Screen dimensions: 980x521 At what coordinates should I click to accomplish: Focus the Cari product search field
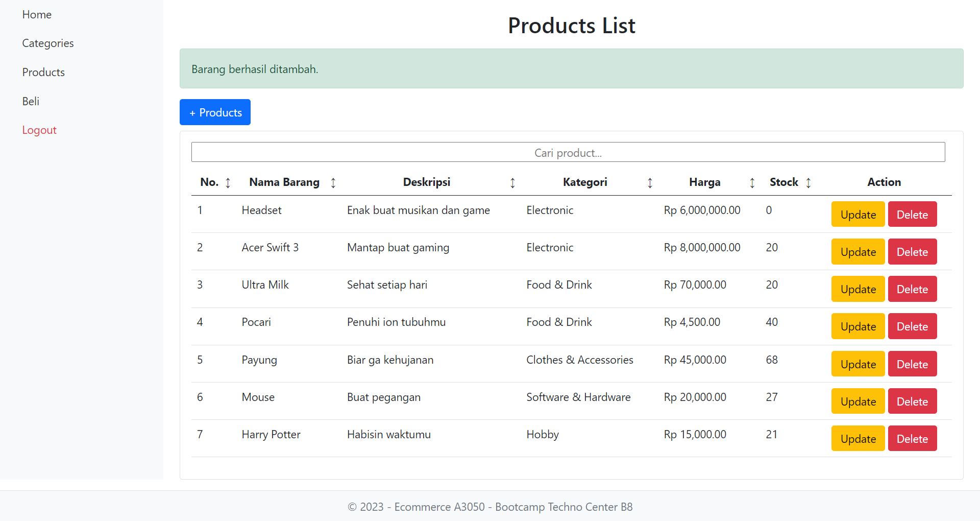tap(568, 152)
